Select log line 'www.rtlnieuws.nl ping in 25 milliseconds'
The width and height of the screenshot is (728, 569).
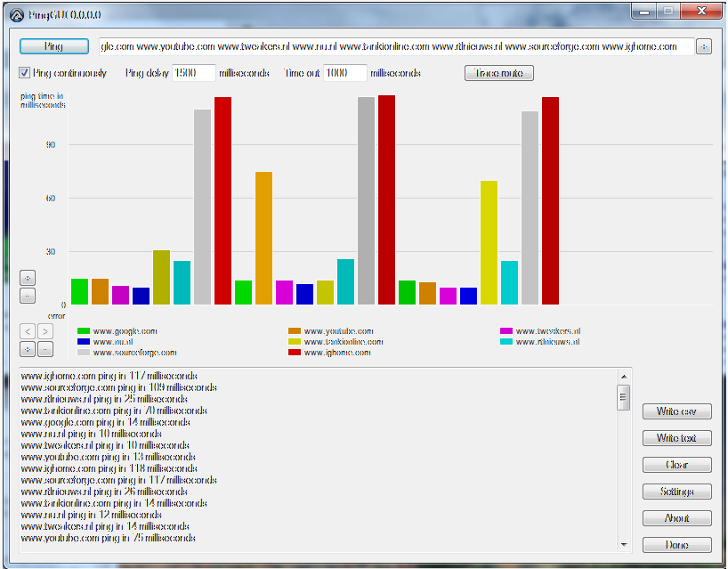coord(104,399)
